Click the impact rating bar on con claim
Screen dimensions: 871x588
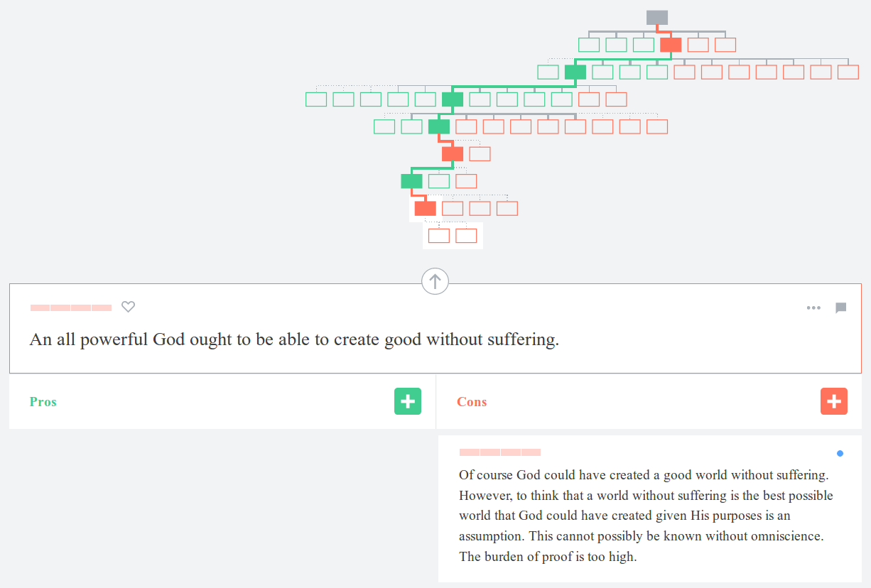point(500,452)
